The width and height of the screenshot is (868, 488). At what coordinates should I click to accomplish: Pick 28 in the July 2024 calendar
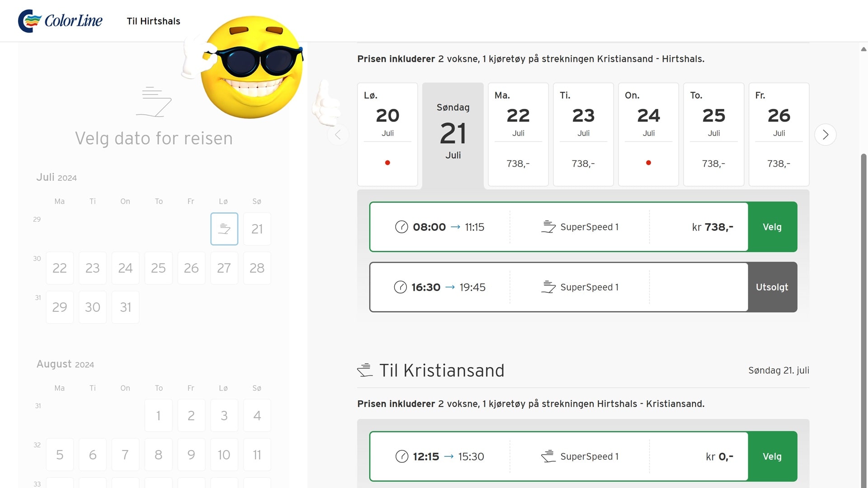coord(257,268)
